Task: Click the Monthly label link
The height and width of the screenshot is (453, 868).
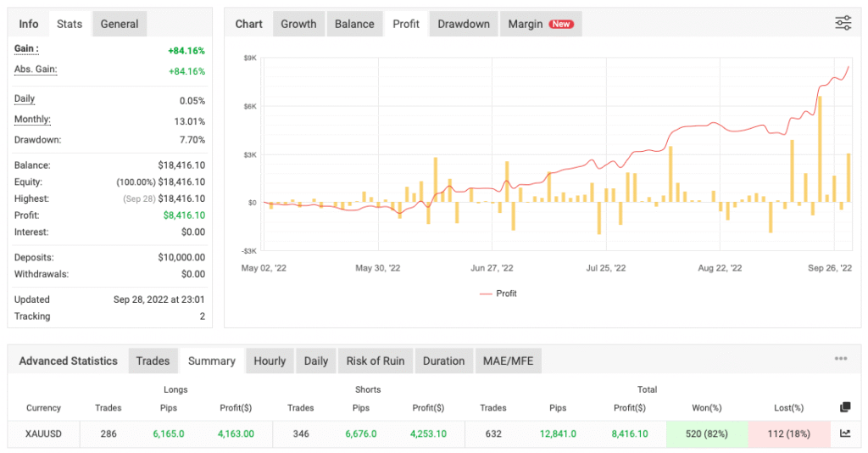Action: tap(32, 120)
